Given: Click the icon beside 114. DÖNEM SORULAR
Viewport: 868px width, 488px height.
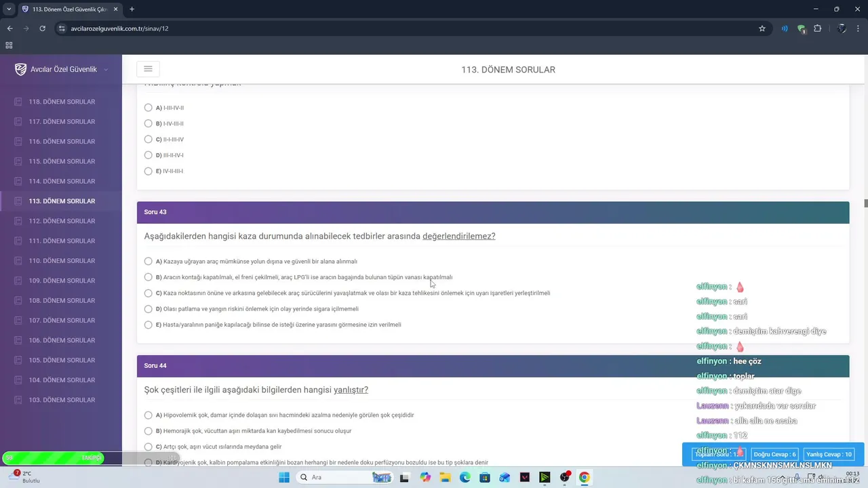Looking at the screenshot, I should pos(18,181).
